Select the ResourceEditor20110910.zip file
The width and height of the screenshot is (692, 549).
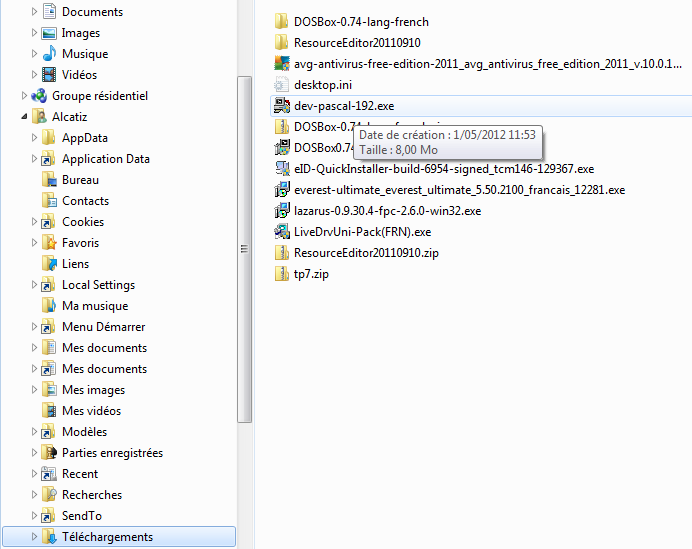(x=366, y=253)
